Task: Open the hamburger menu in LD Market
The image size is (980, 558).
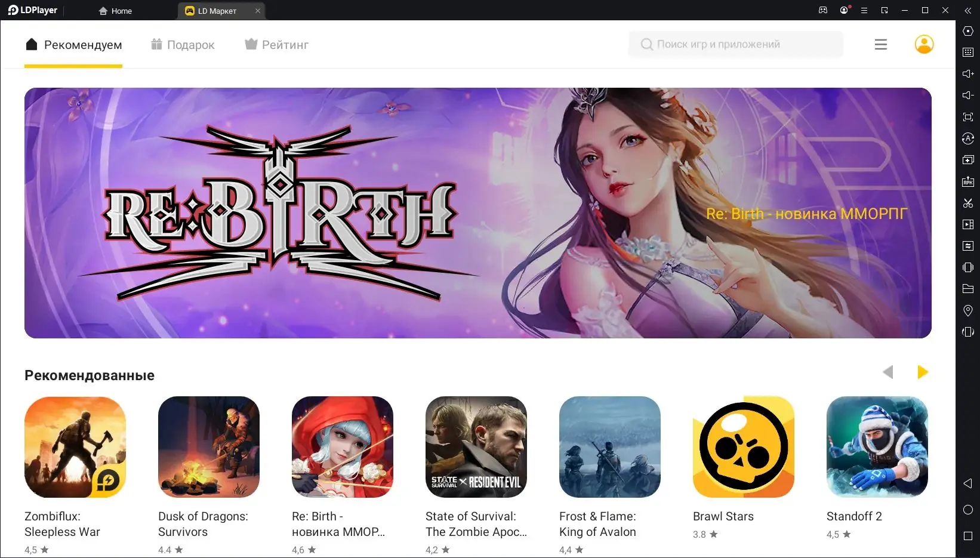Action: 881,45
